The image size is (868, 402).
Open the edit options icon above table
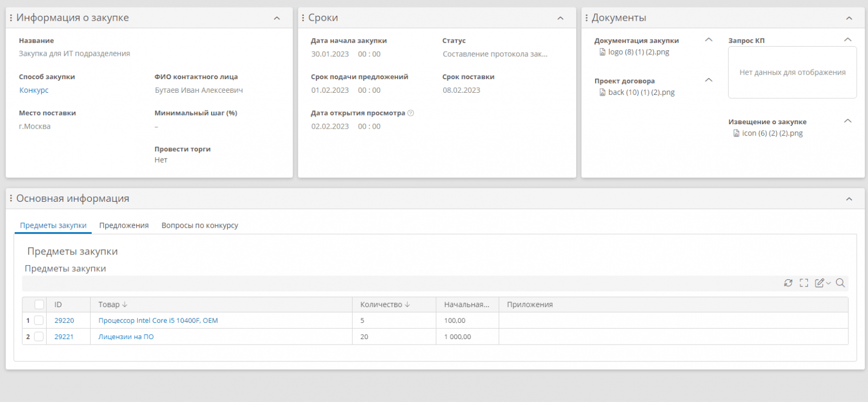coord(822,283)
